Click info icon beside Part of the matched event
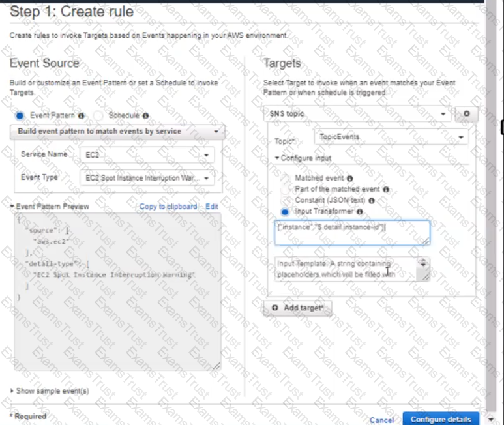The width and height of the screenshot is (504, 425). tap(386, 189)
